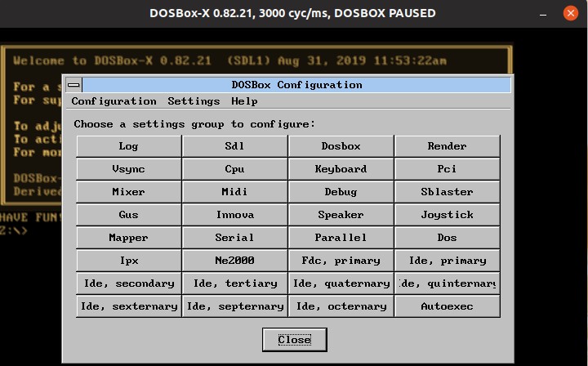Open the Ipx settings group
588x366 pixels.
coord(129,261)
